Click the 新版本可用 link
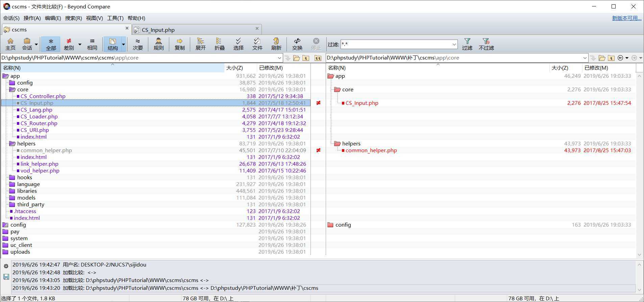 [626, 18]
